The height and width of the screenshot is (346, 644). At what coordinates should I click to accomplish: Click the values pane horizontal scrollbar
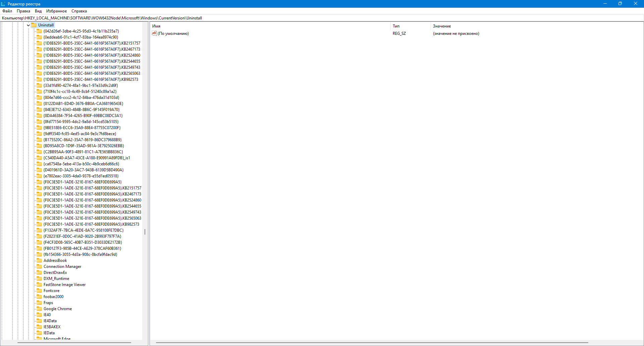click(372, 343)
